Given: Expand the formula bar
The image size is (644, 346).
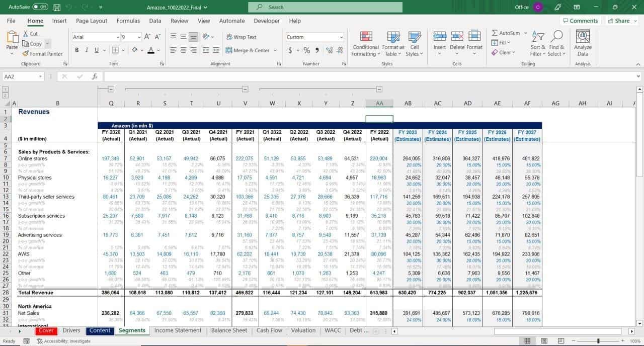Looking at the screenshot, I should click(x=638, y=76).
